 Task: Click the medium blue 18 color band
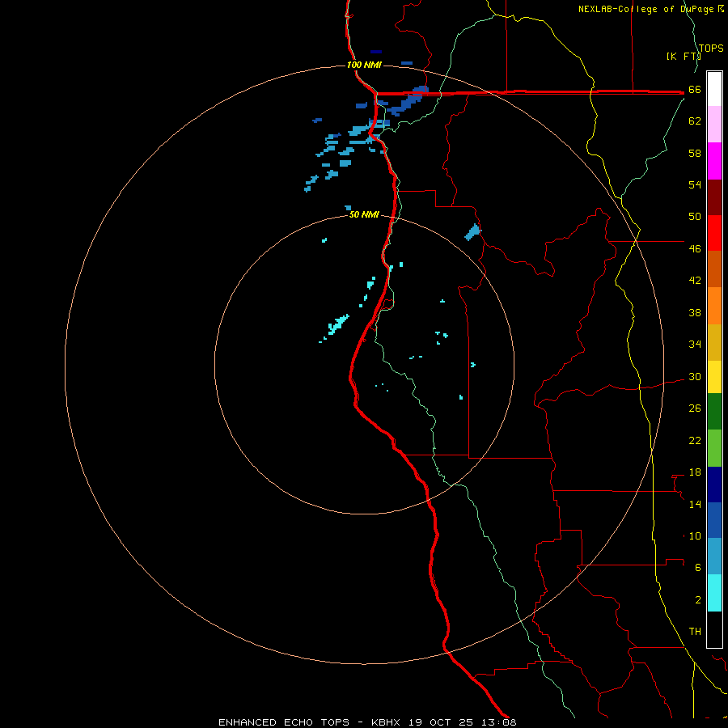714,520
